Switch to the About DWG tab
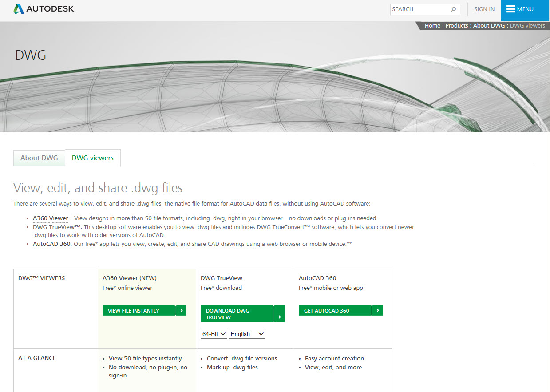Image resolution: width=550 pixels, height=392 pixels. [x=39, y=158]
